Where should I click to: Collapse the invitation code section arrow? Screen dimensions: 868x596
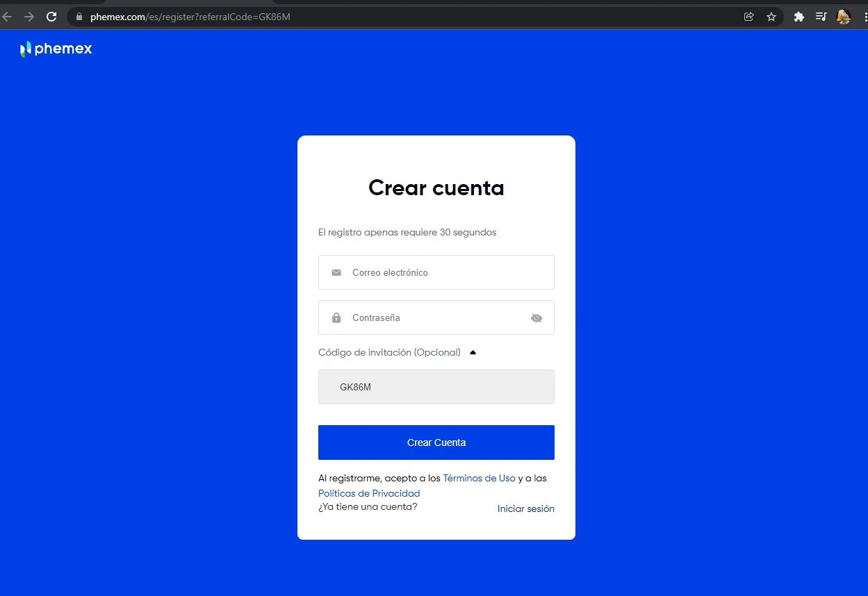pos(473,352)
